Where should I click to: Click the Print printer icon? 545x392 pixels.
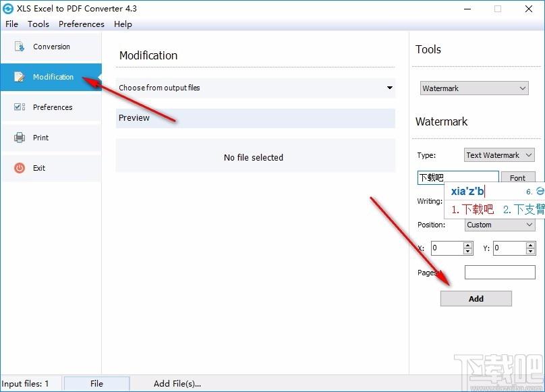(19, 138)
